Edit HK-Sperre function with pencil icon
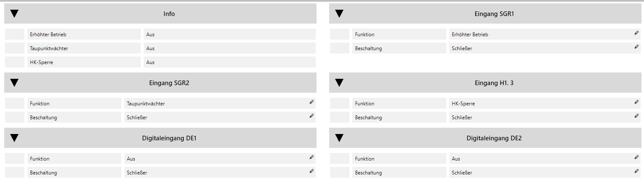The width and height of the screenshot is (644, 193). [636, 102]
